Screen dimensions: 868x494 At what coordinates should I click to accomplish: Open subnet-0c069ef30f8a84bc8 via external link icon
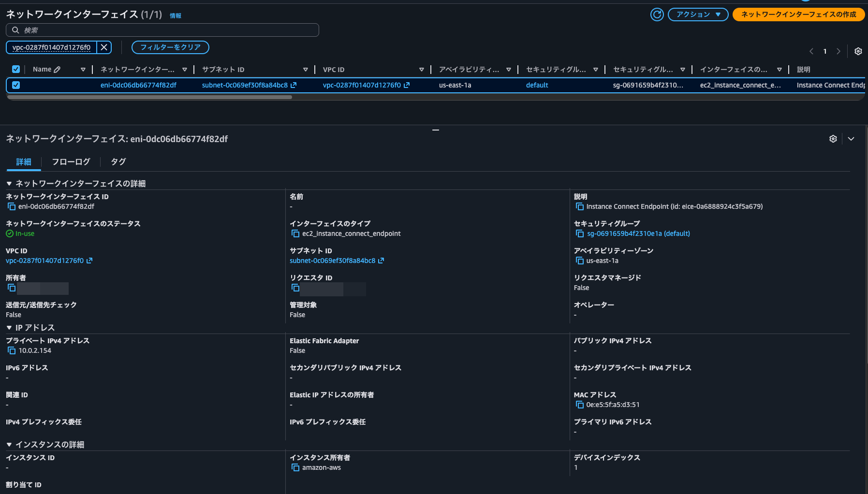coord(382,261)
